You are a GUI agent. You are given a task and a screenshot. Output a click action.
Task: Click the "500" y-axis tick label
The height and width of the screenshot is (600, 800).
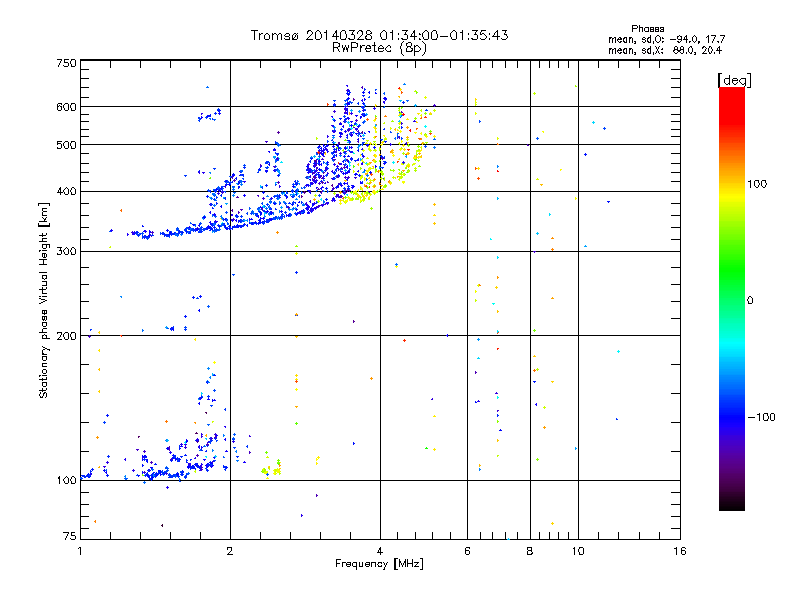coord(67,145)
